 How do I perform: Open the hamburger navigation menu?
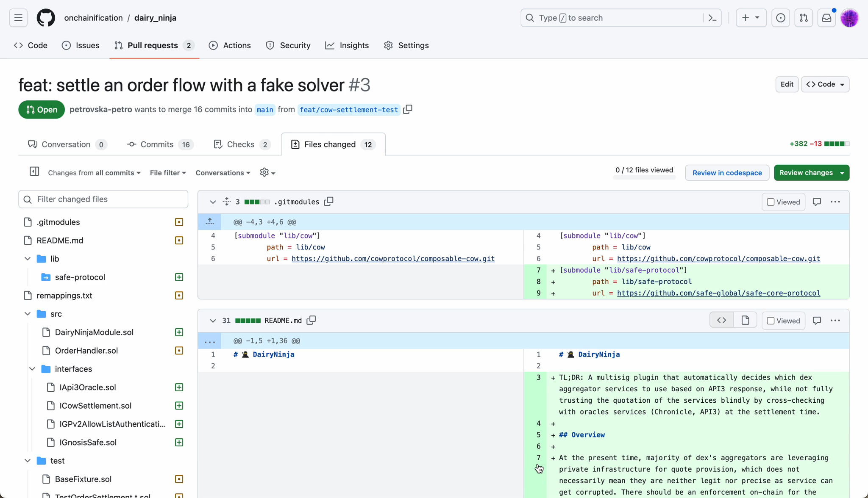(18, 18)
